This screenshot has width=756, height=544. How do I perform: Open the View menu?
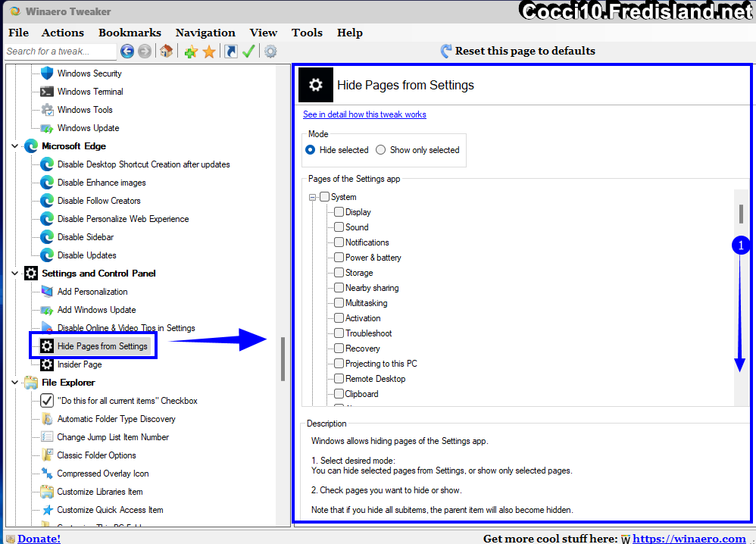[264, 33]
